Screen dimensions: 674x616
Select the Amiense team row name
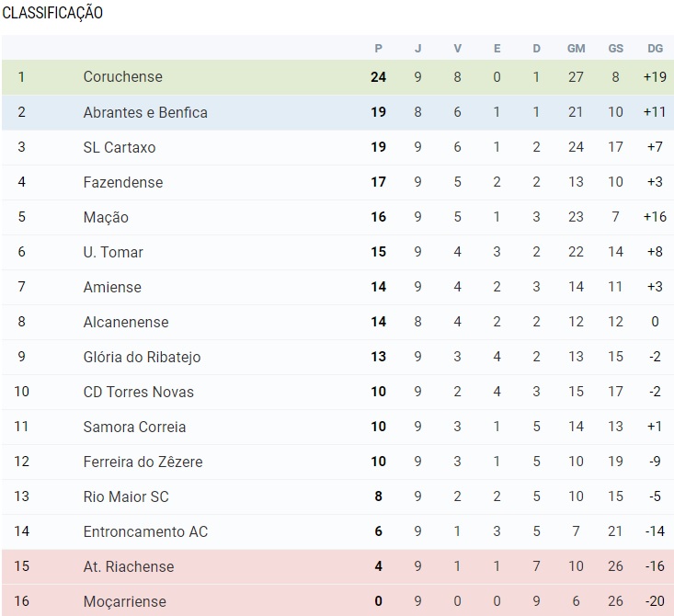[x=112, y=287]
